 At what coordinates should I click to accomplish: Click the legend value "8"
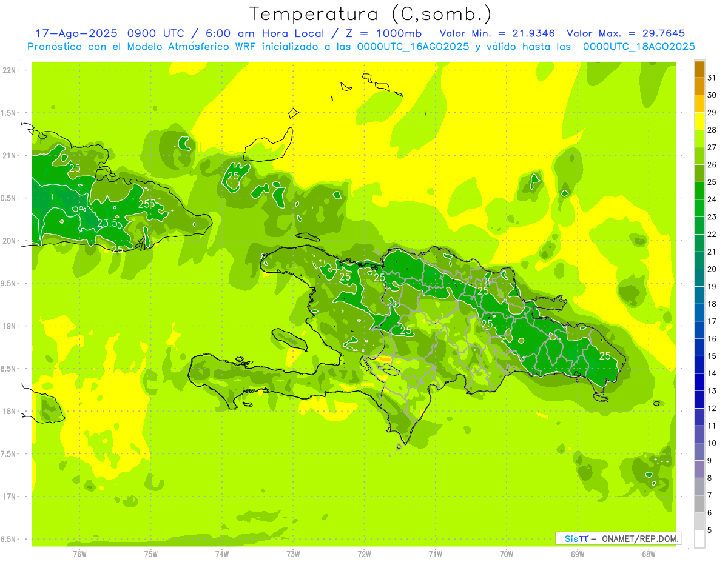pyautogui.click(x=710, y=478)
